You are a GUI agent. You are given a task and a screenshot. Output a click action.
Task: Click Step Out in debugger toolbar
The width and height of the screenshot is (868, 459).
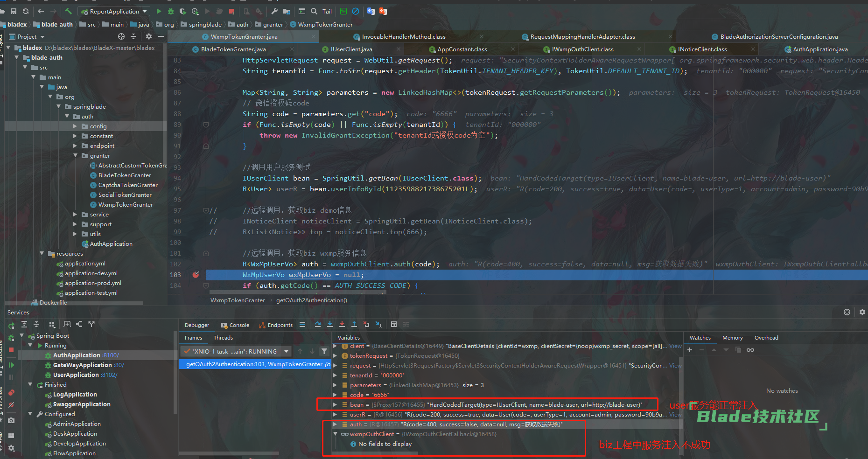click(354, 325)
